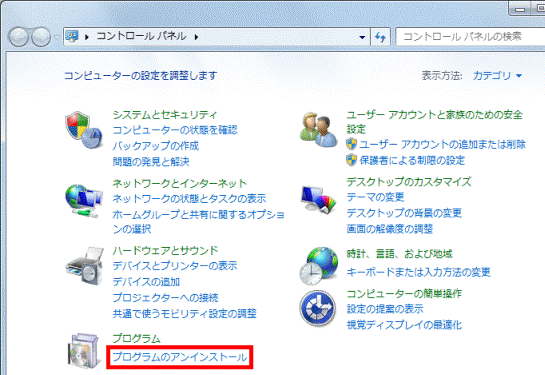Open 問題の発見と解決 link
Screen dimensions: 545x375
tap(151, 161)
